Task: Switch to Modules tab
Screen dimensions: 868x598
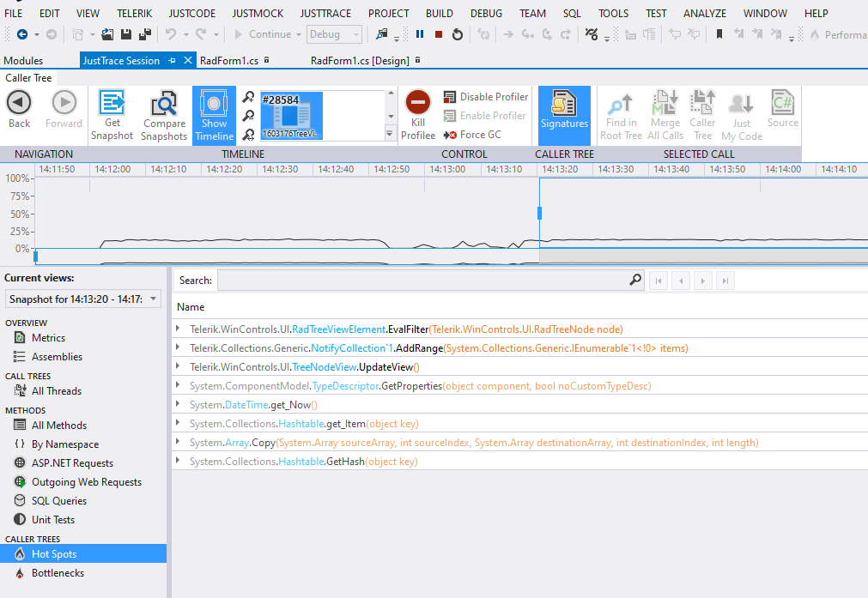Action: tap(23, 60)
